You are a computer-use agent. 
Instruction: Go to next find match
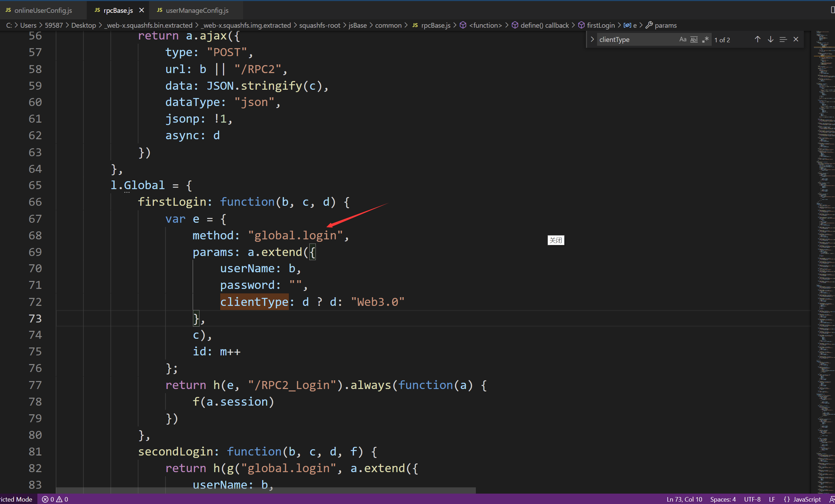770,39
